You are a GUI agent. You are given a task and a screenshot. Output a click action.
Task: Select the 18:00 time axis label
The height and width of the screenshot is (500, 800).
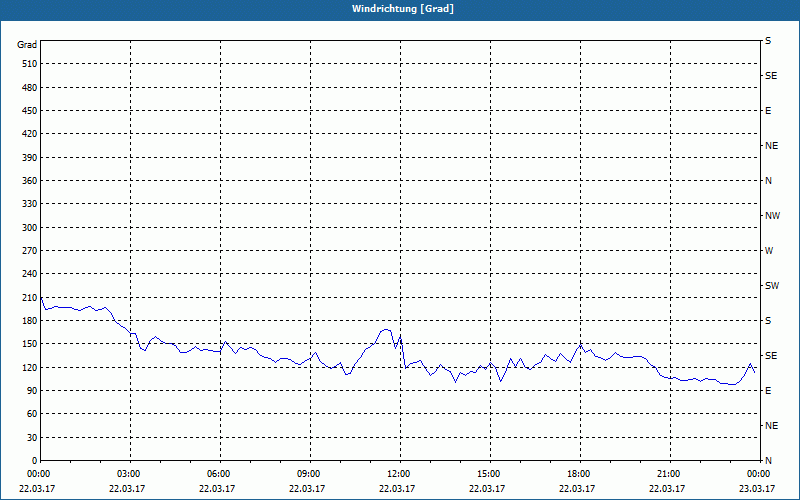pos(580,474)
